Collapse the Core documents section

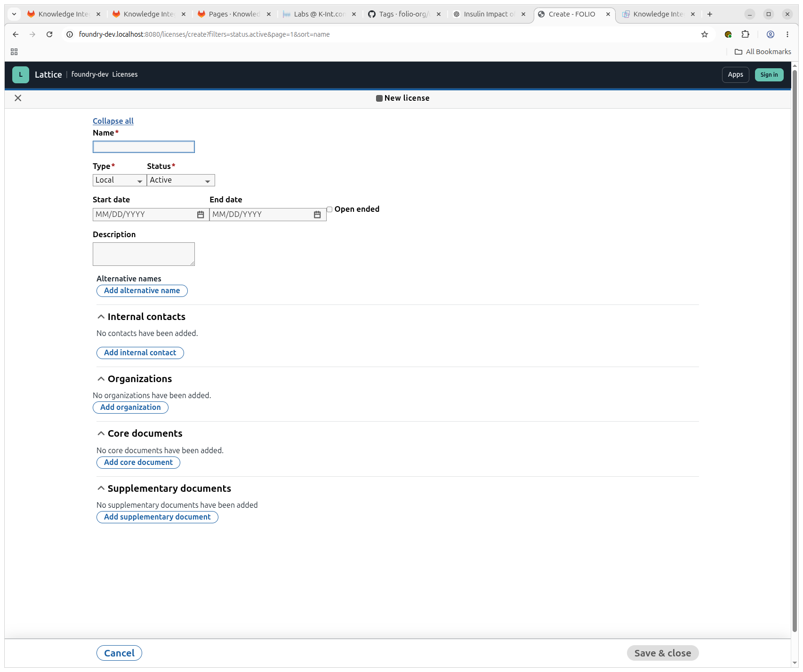[x=101, y=433]
